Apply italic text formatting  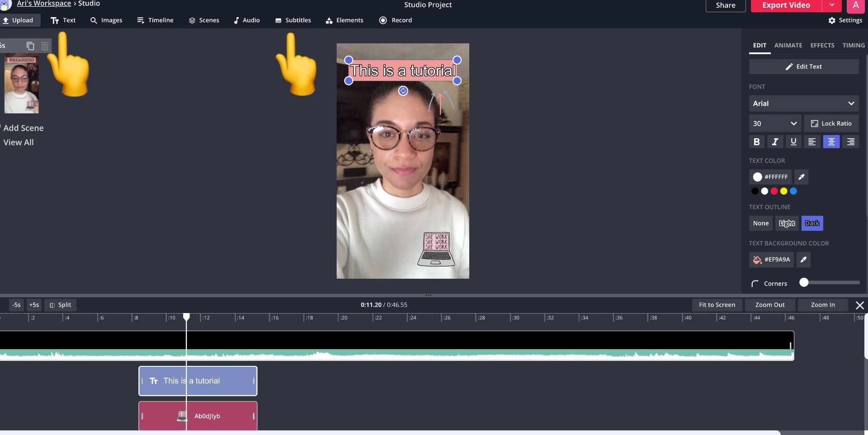775,142
